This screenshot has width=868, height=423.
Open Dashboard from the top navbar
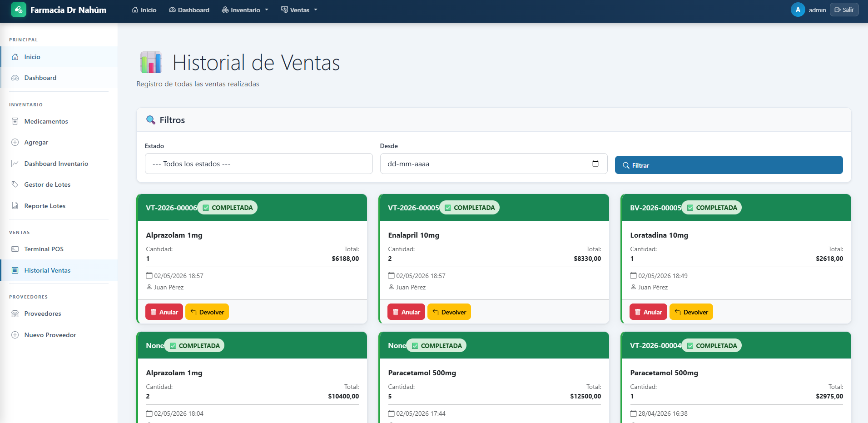pos(189,10)
